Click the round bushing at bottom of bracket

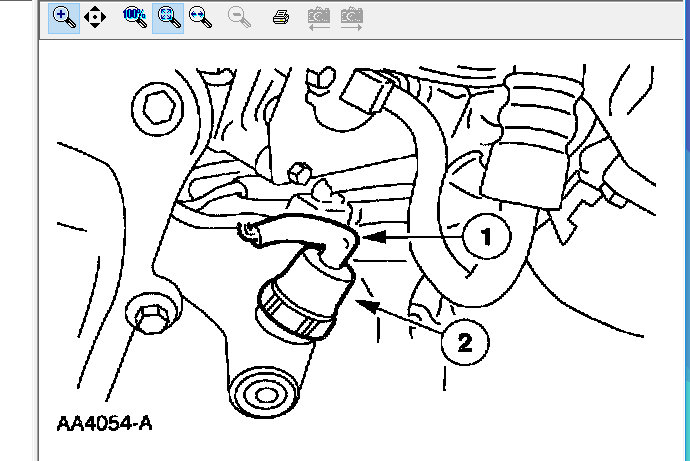tap(265, 395)
